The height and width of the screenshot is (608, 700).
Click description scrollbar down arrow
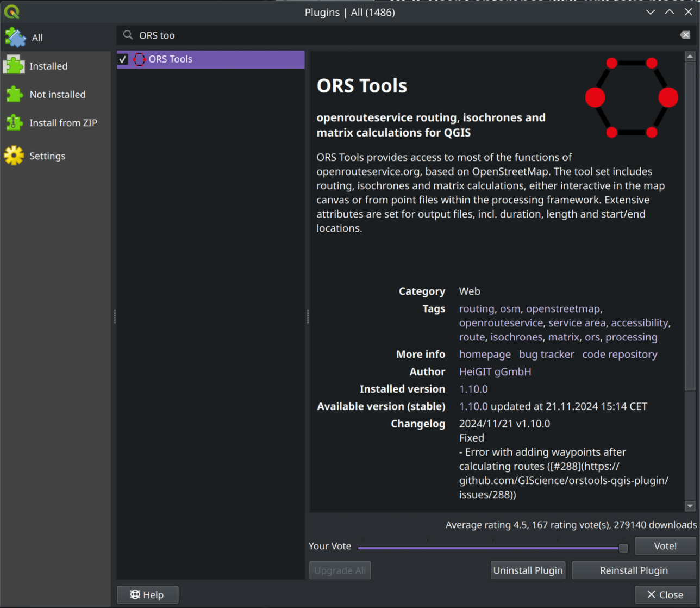690,506
